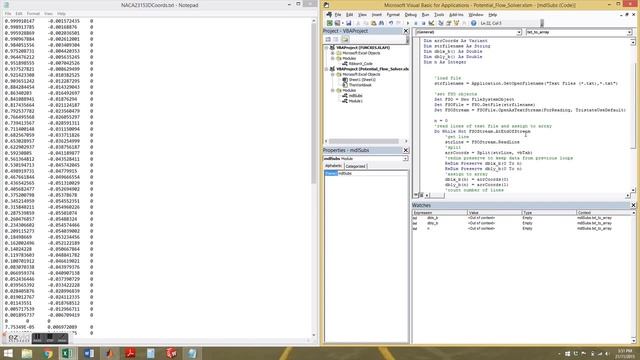The height and width of the screenshot is (360, 640).
Task: Open Notepad's File menu
Action: coord(8,13)
